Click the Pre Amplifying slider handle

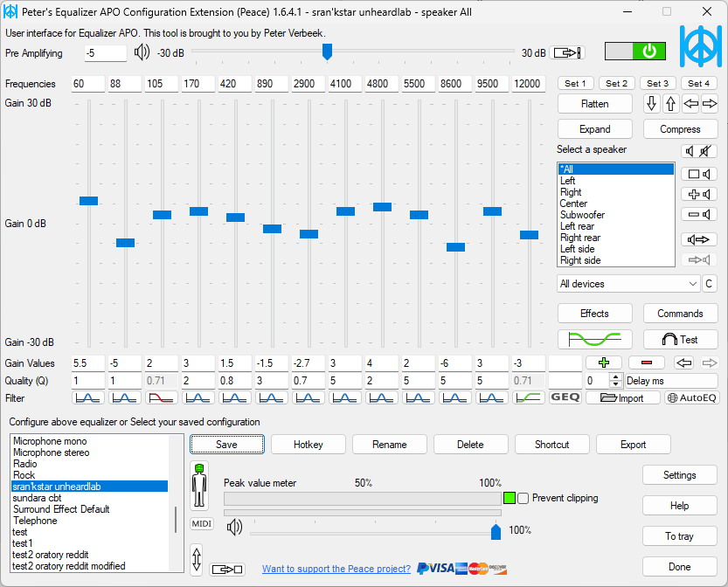tap(328, 52)
